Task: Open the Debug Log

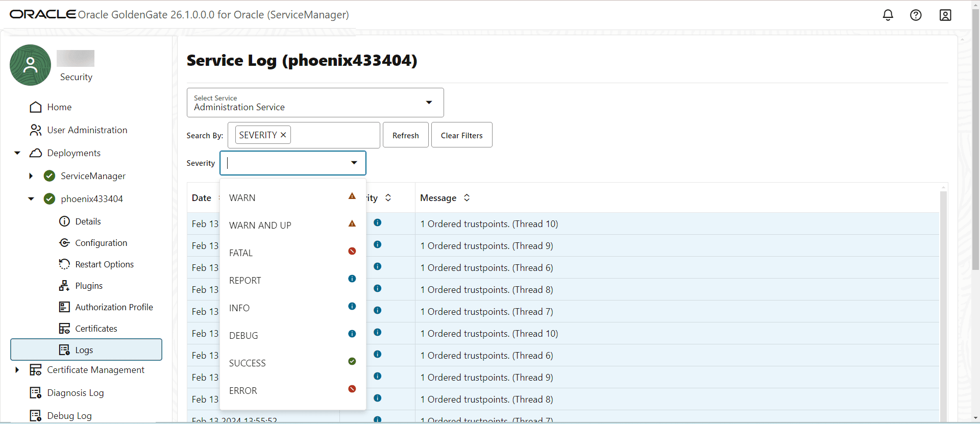Action: pyautogui.click(x=69, y=416)
